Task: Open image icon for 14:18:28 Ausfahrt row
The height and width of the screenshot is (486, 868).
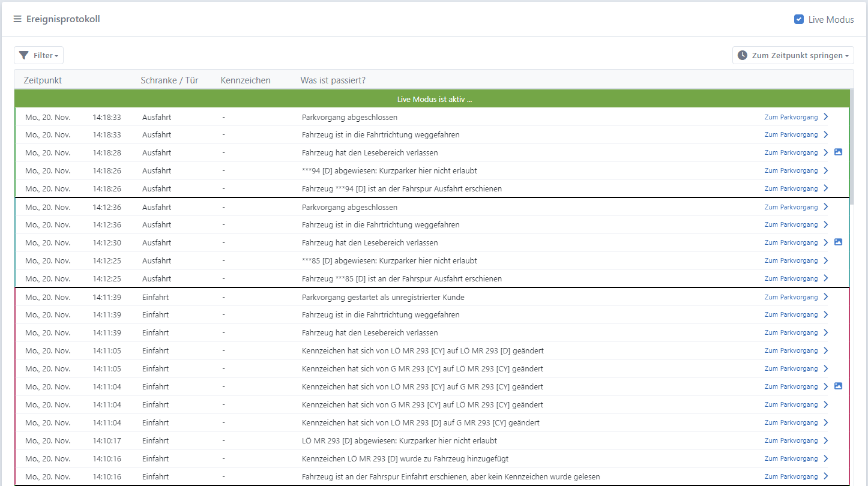Action: tap(839, 152)
